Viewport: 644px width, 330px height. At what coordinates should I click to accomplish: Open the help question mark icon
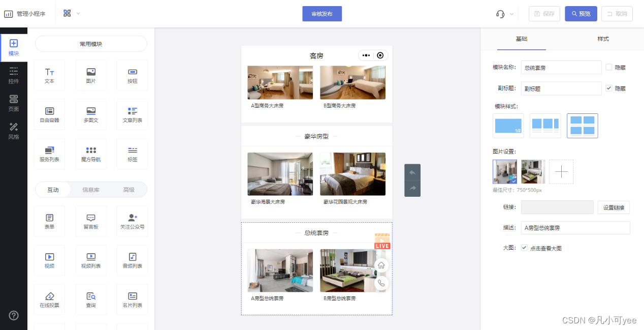click(x=14, y=315)
